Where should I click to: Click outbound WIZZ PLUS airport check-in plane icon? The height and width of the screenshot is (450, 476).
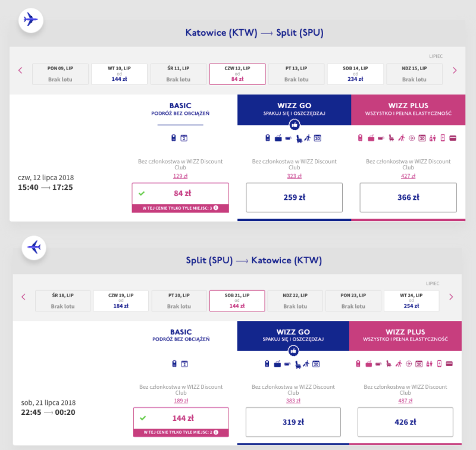tap(412, 139)
